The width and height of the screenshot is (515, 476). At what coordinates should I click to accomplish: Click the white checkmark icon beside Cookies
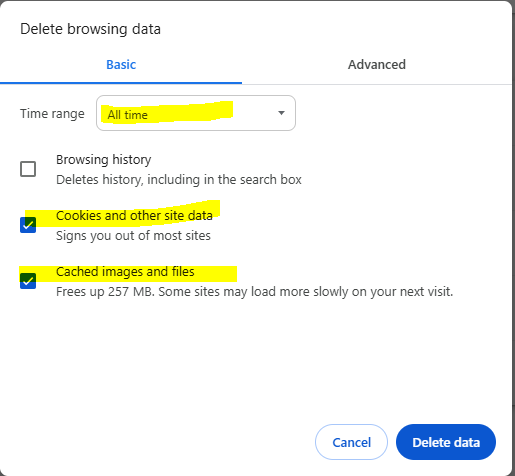point(28,225)
